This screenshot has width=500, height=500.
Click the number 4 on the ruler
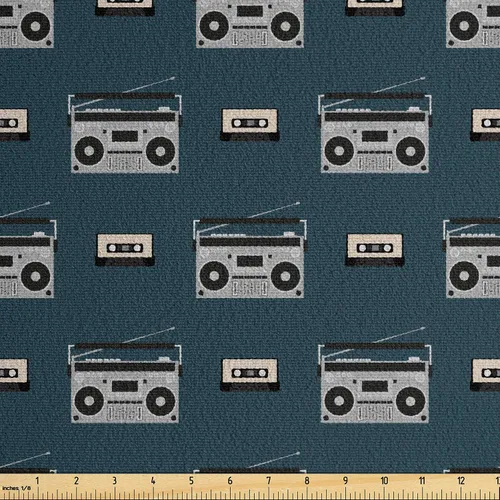153,480
